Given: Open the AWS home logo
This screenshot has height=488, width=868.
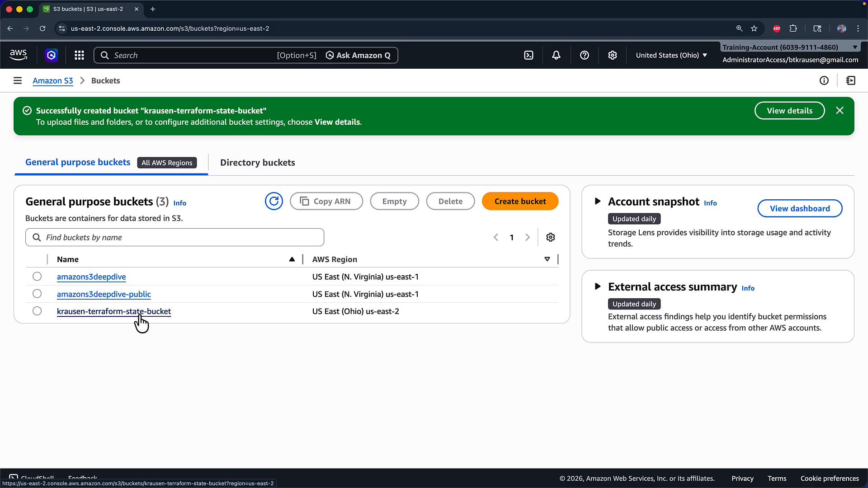Looking at the screenshot, I should (19, 55).
